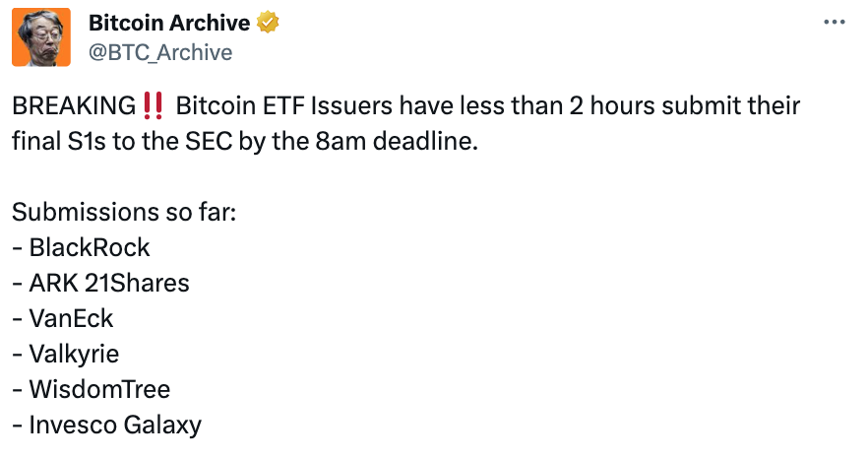Screen dimensions: 868x459
Task: Click the red double exclamation emoji
Action: click(152, 105)
